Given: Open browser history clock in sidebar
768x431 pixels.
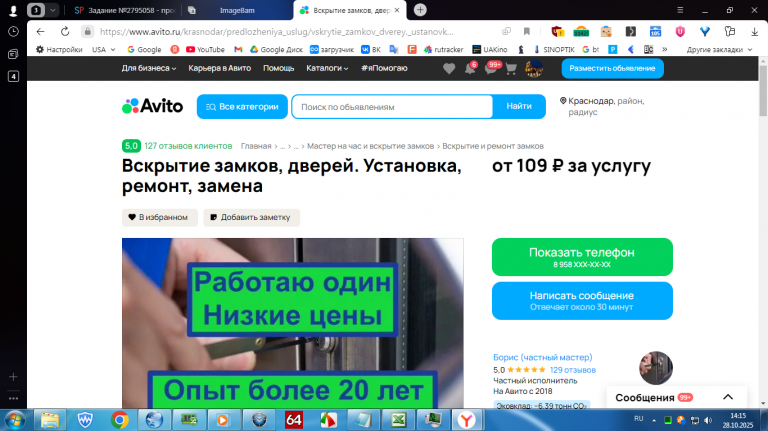Looking at the screenshot, I should tap(13, 31).
